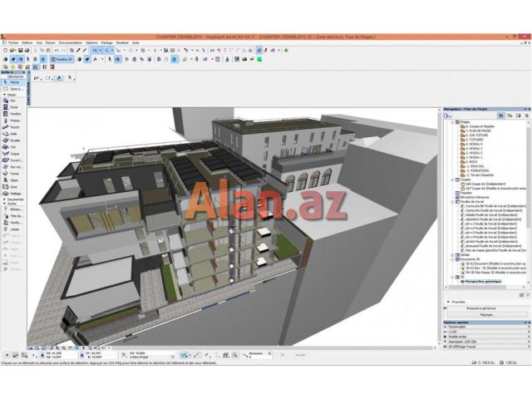Select the Lampe lamp tool
Image resolution: width=532 pixels, height=399 pixels.
(x=13, y=229)
